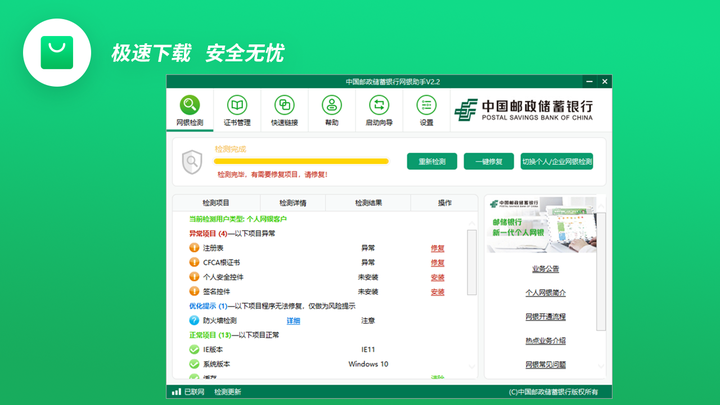
Task: Open 热点业务介绍 link
Action: click(546, 340)
